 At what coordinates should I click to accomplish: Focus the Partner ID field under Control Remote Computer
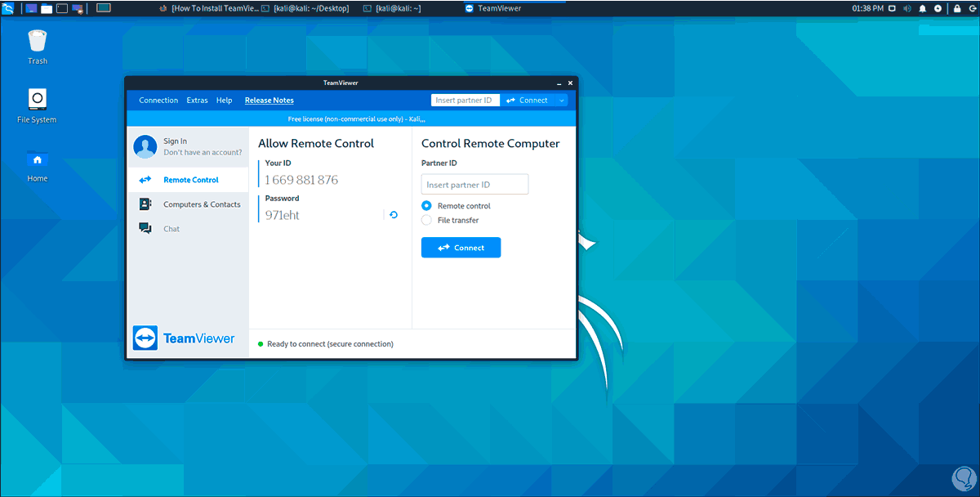[x=475, y=185]
